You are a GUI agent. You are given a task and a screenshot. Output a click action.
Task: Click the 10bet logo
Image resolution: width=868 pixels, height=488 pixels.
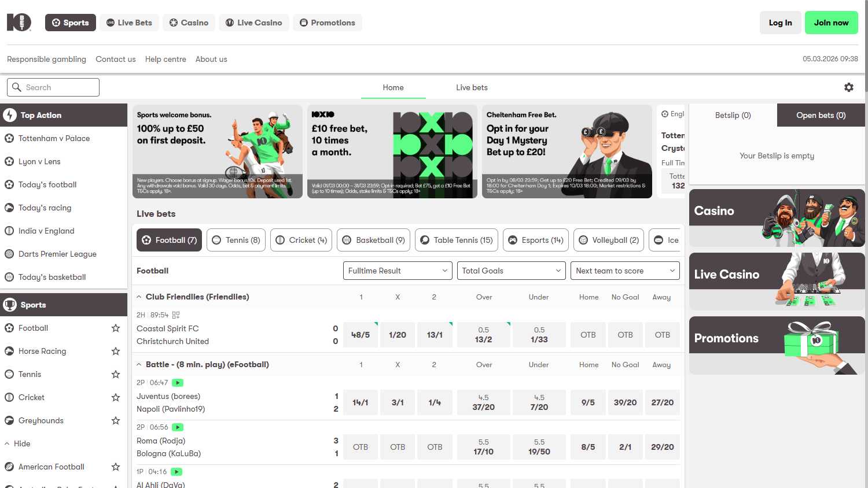19,22
